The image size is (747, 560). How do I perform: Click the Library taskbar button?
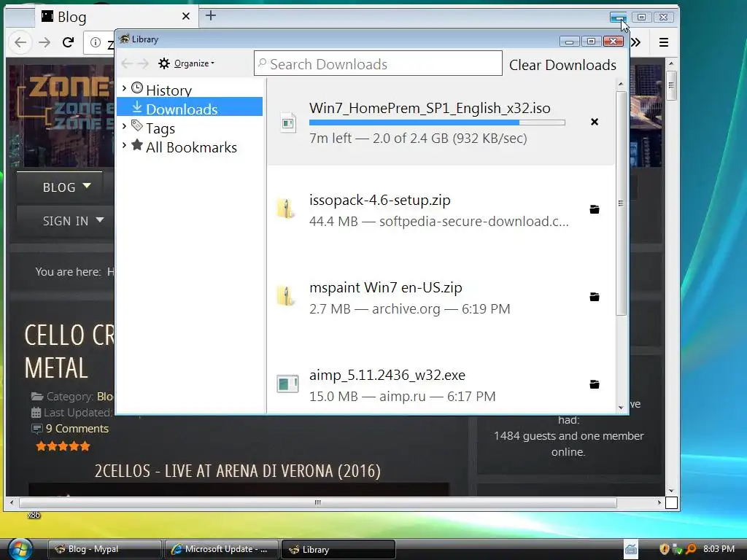[338, 549]
